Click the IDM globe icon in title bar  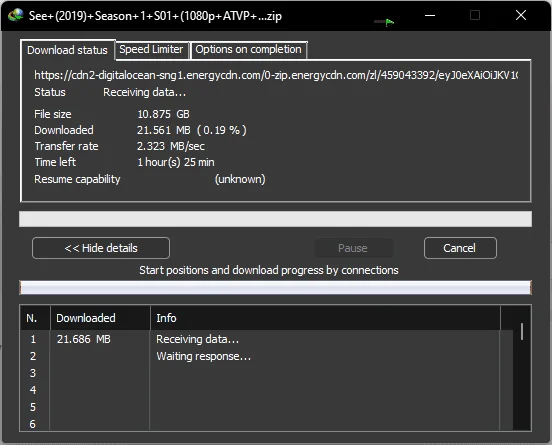(15, 15)
